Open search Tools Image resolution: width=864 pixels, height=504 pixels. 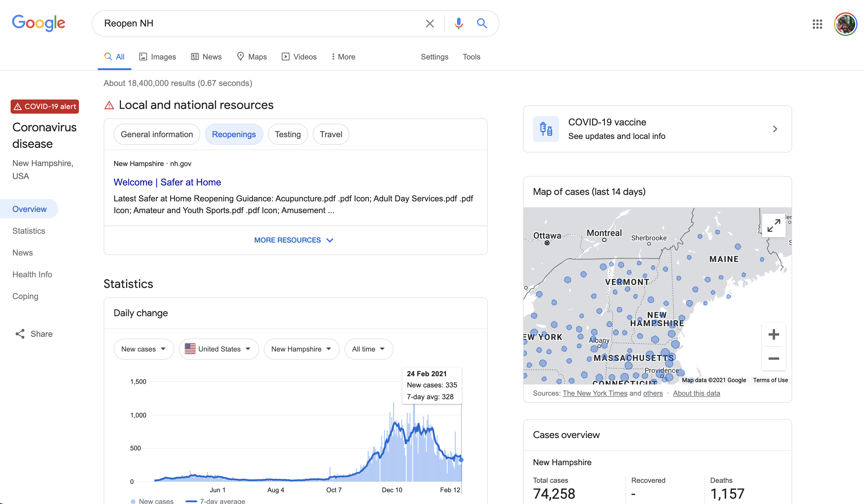pyautogui.click(x=471, y=57)
